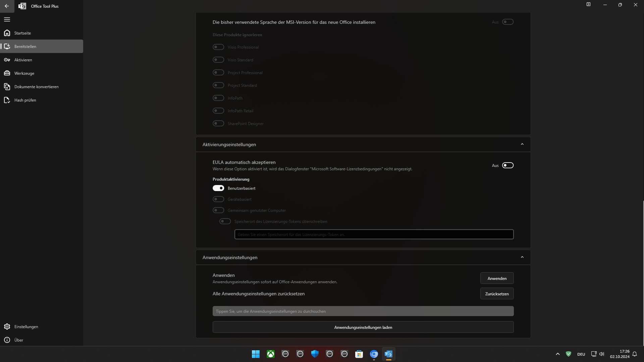
Task: Open the Über info page
Action: pyautogui.click(x=19, y=340)
